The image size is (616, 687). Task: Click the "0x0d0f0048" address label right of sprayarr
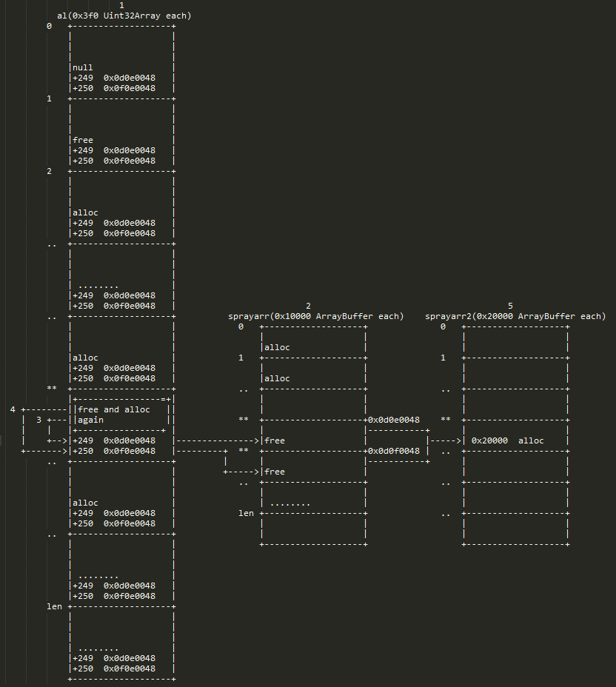(x=394, y=452)
